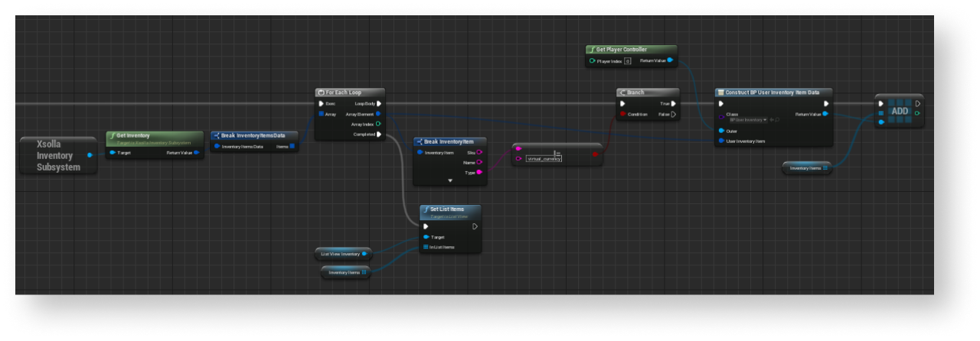Click the red Condition input pin on Branch

coord(623,115)
